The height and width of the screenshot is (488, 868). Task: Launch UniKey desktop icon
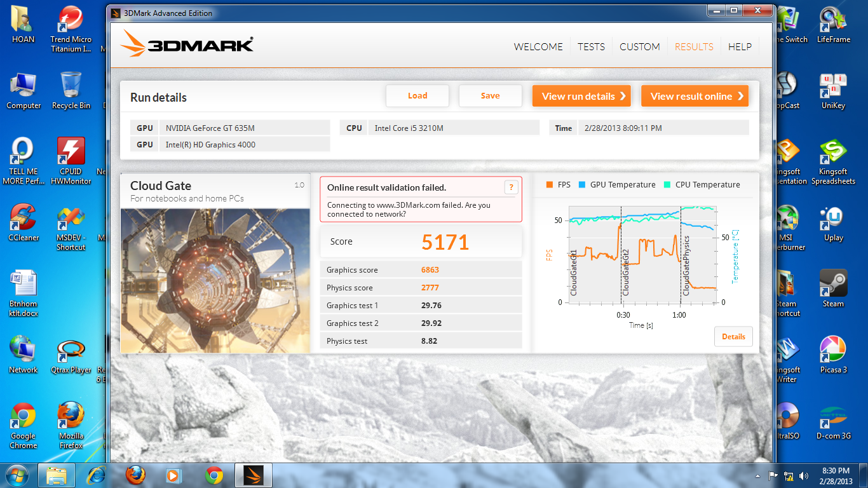pyautogui.click(x=834, y=91)
